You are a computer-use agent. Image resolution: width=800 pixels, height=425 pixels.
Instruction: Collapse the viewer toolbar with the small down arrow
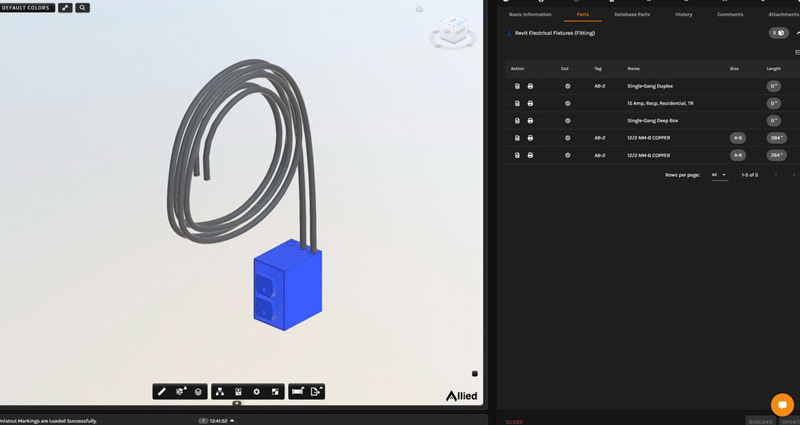click(x=237, y=403)
